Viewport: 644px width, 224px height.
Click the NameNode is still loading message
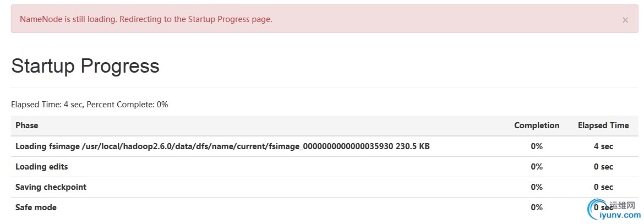click(146, 19)
